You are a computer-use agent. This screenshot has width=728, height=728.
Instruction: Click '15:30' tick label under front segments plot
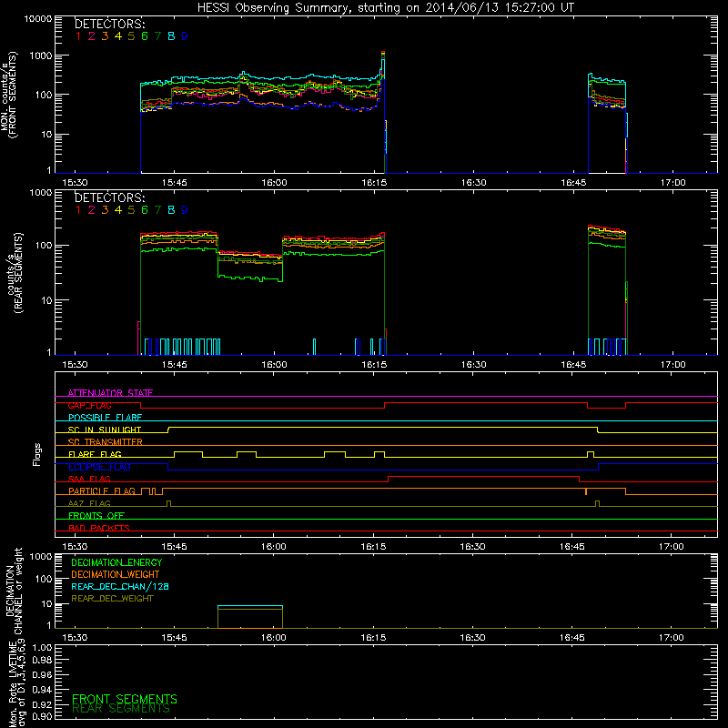(x=75, y=183)
